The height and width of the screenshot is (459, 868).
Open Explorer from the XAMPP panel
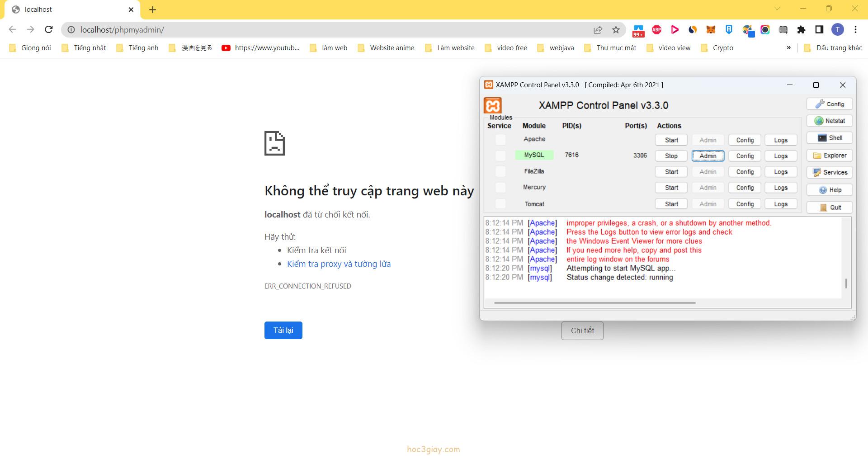[x=830, y=155]
